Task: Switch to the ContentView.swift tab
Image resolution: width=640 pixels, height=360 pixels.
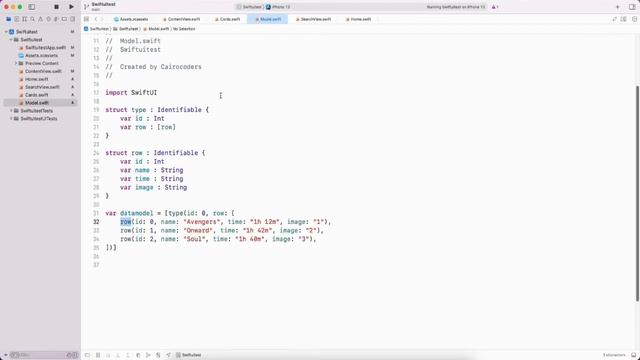Action: click(x=182, y=19)
